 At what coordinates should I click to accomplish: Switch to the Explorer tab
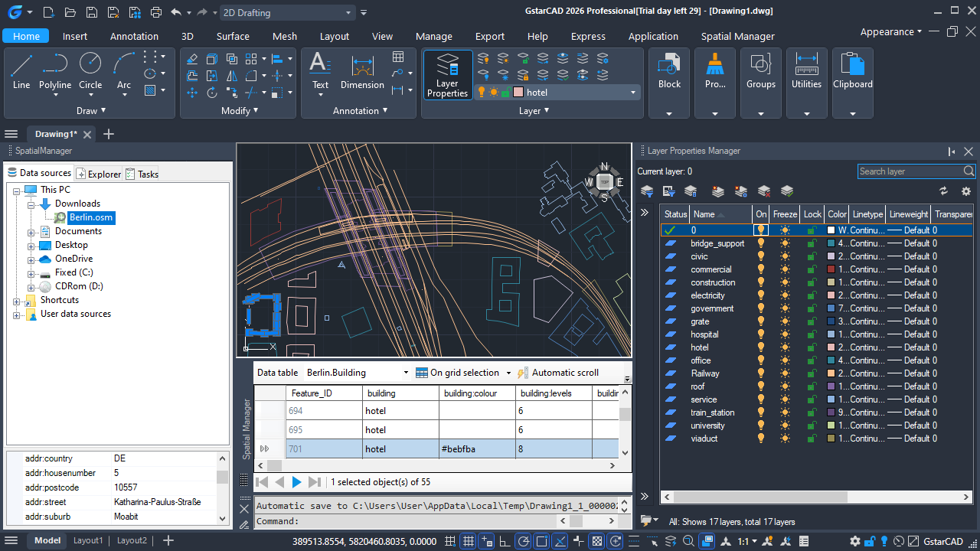[x=99, y=174]
